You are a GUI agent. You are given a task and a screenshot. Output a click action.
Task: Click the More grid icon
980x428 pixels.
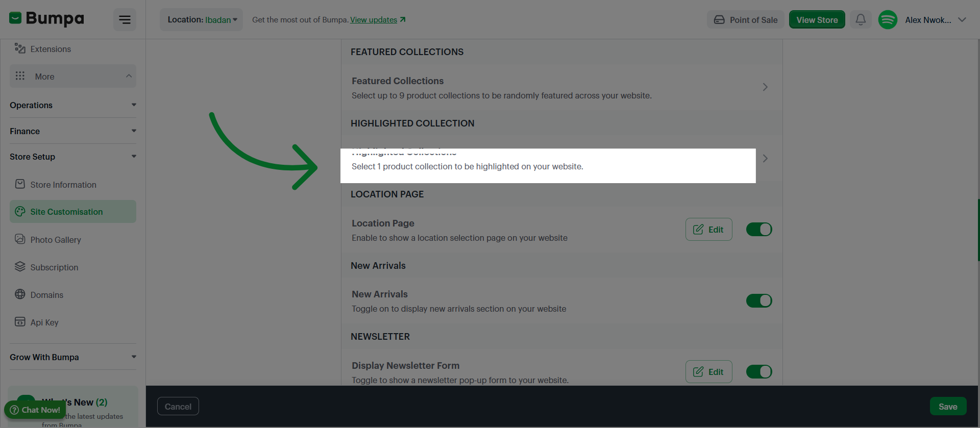tap(20, 76)
